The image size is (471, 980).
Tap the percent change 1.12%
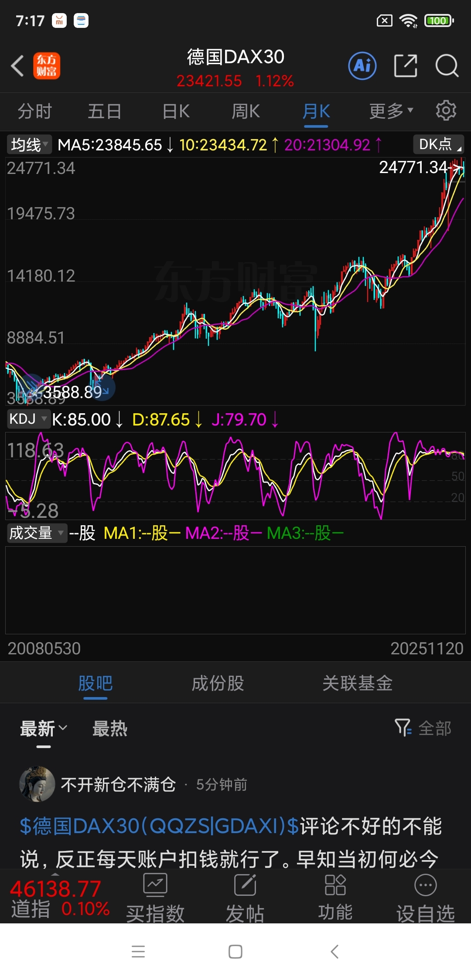(x=275, y=81)
